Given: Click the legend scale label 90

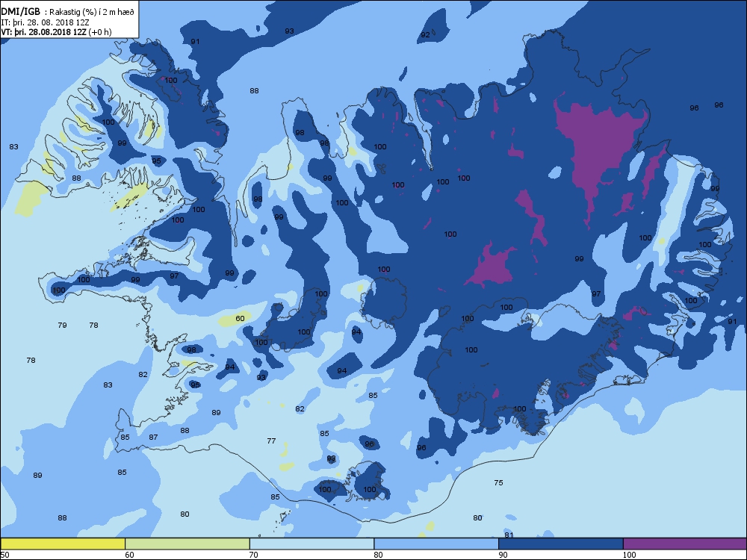Looking at the screenshot, I should click(503, 554).
